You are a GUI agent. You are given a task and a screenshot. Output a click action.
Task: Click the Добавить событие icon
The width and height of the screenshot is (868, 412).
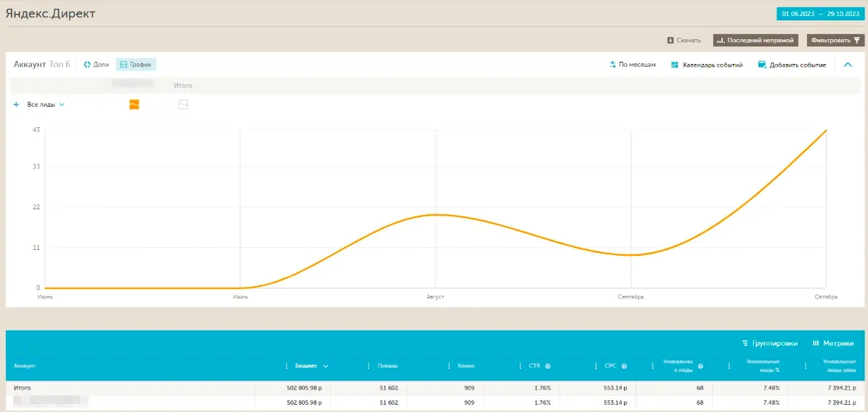click(762, 65)
